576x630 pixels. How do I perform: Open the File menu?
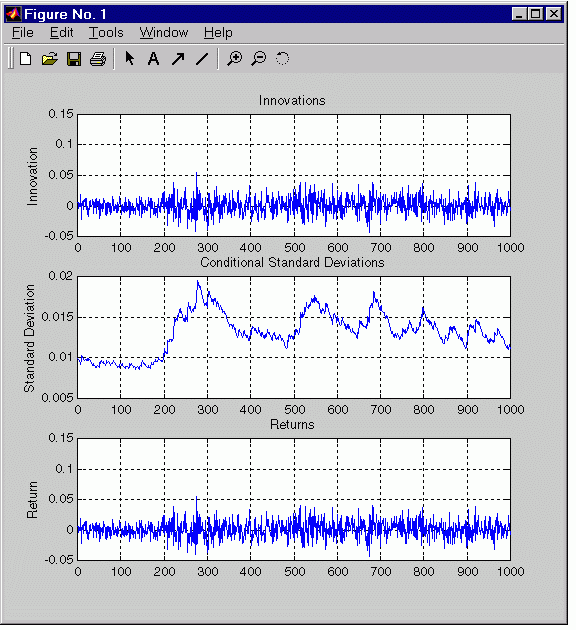22,32
